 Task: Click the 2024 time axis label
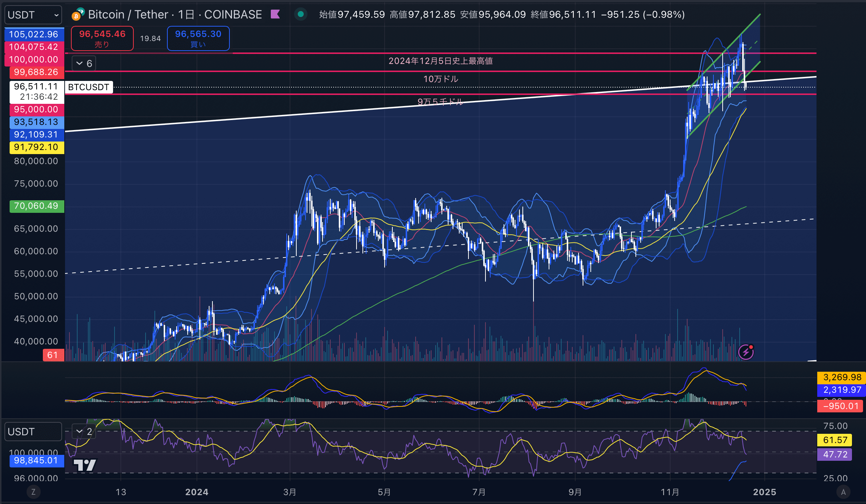[x=197, y=492]
